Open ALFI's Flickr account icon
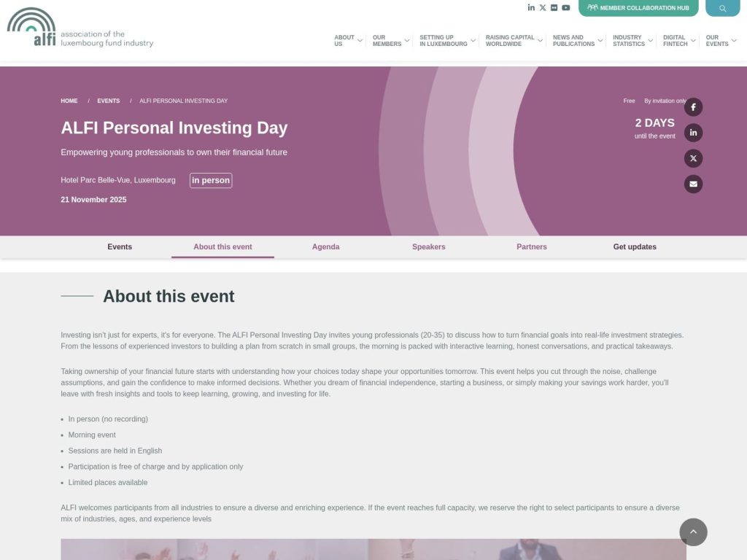The width and height of the screenshot is (747, 560). 554,7
